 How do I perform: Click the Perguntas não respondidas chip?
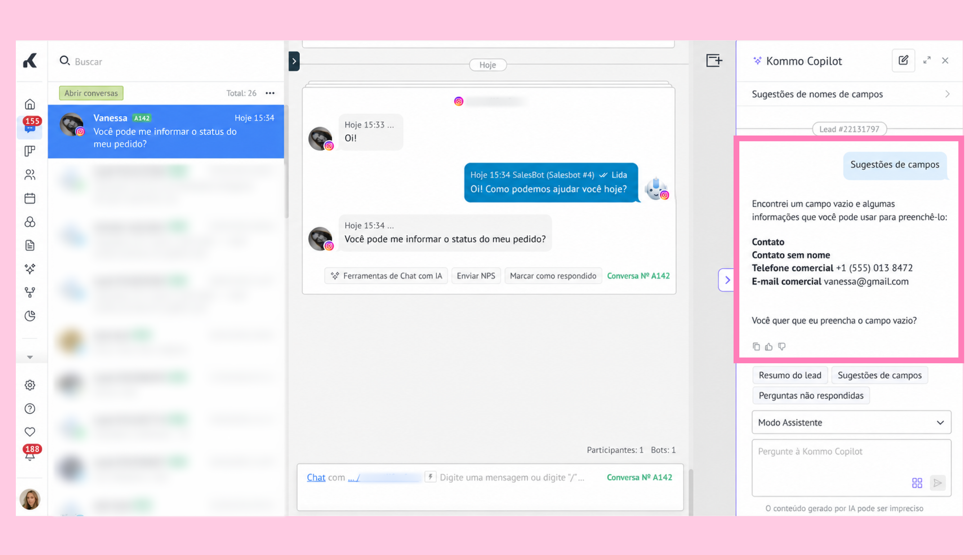point(811,395)
